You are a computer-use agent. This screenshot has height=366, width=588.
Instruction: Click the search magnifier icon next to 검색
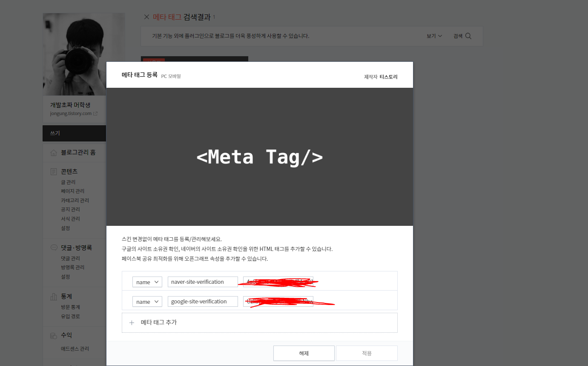pos(468,36)
